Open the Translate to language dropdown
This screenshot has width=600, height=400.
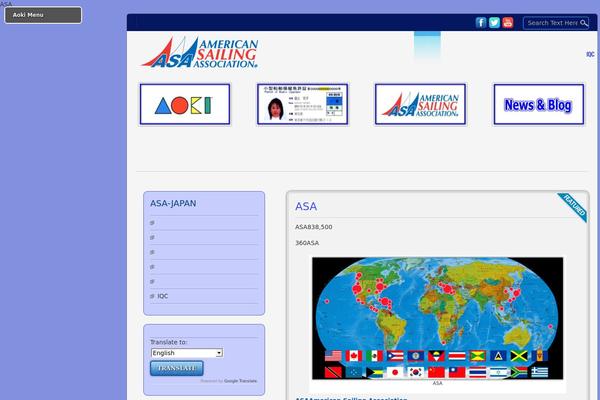[187, 353]
